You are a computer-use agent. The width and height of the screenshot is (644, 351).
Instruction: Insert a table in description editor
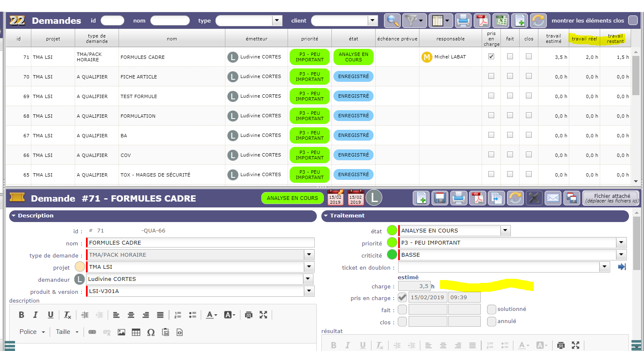[x=136, y=332]
